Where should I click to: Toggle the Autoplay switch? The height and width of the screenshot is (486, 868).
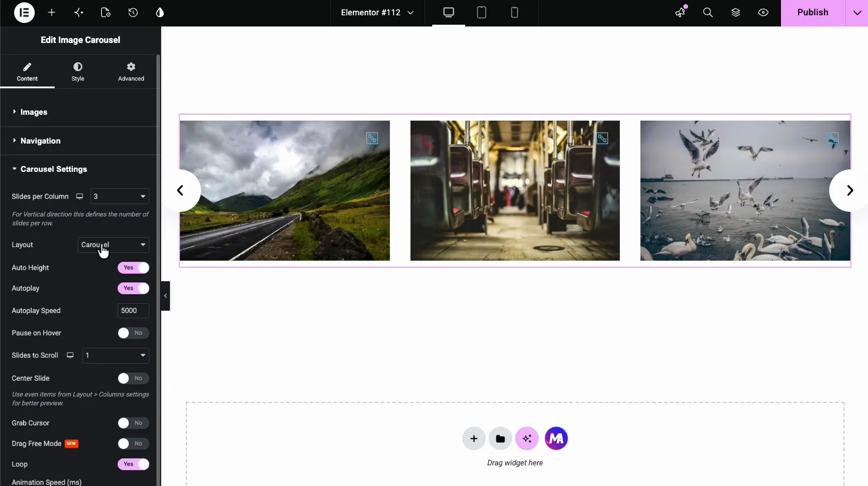pyautogui.click(x=133, y=288)
